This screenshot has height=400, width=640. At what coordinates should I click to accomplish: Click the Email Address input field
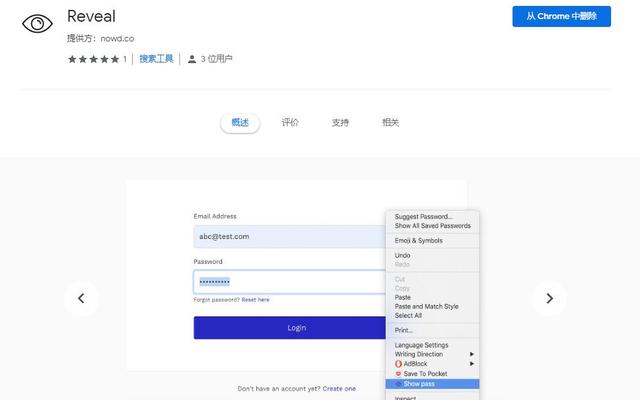pos(289,237)
